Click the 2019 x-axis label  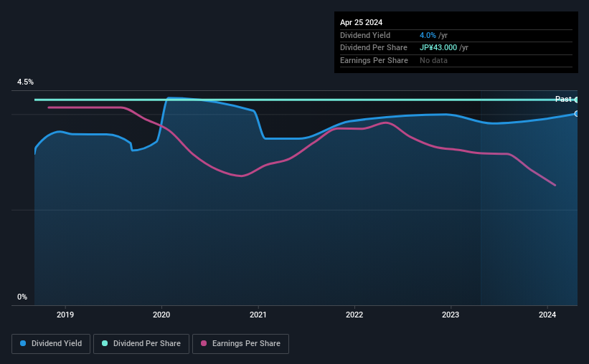(x=65, y=315)
